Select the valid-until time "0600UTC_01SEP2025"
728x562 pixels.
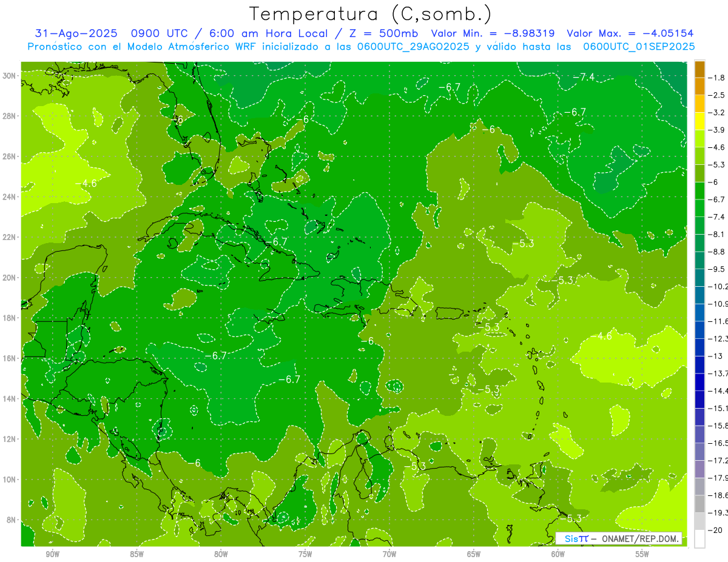coord(639,47)
